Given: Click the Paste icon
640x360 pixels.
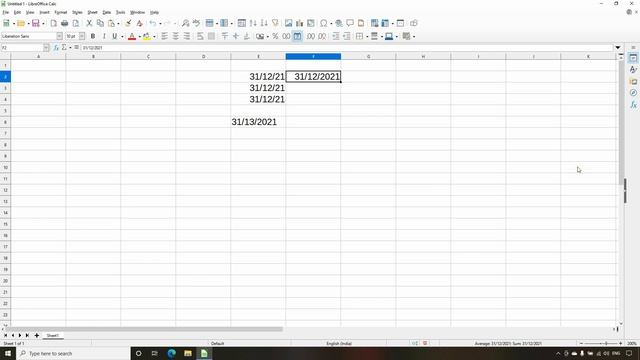Looking at the screenshot, I should point(111,23).
